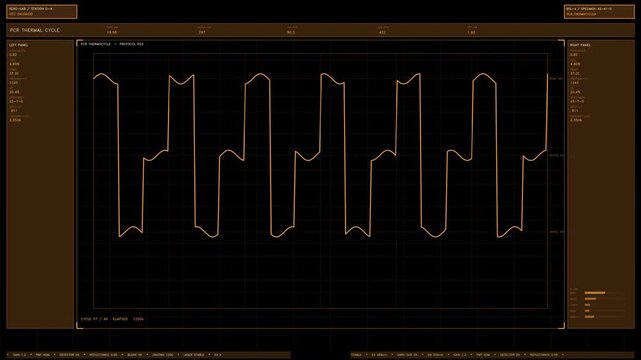Screen dimensions: 641x360
Task: Click the LEFT PANEL heading
Action: coord(19,45)
